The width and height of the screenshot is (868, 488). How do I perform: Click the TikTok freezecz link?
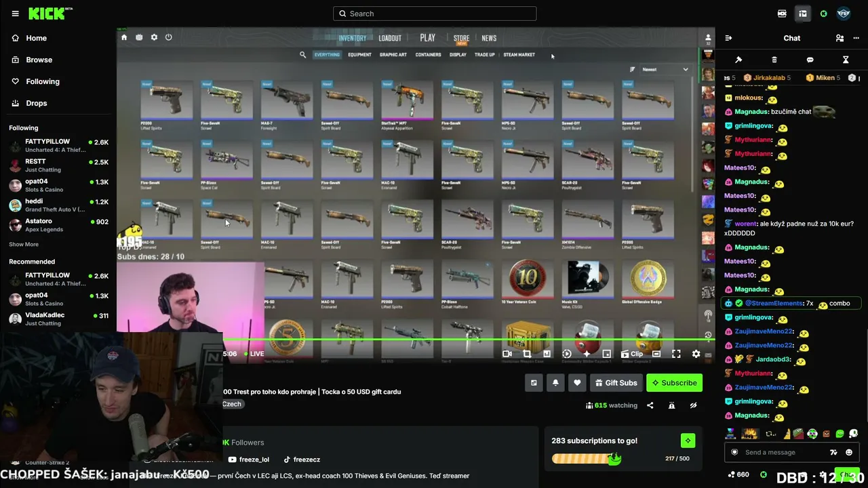(x=302, y=460)
